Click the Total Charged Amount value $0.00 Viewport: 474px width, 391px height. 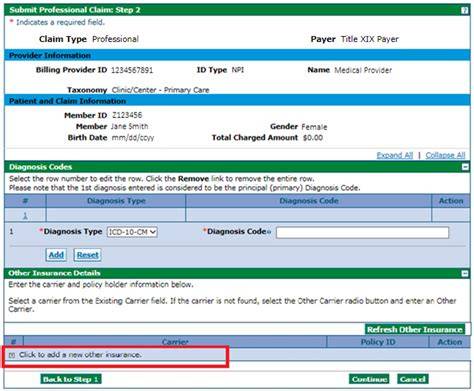pyautogui.click(x=313, y=138)
